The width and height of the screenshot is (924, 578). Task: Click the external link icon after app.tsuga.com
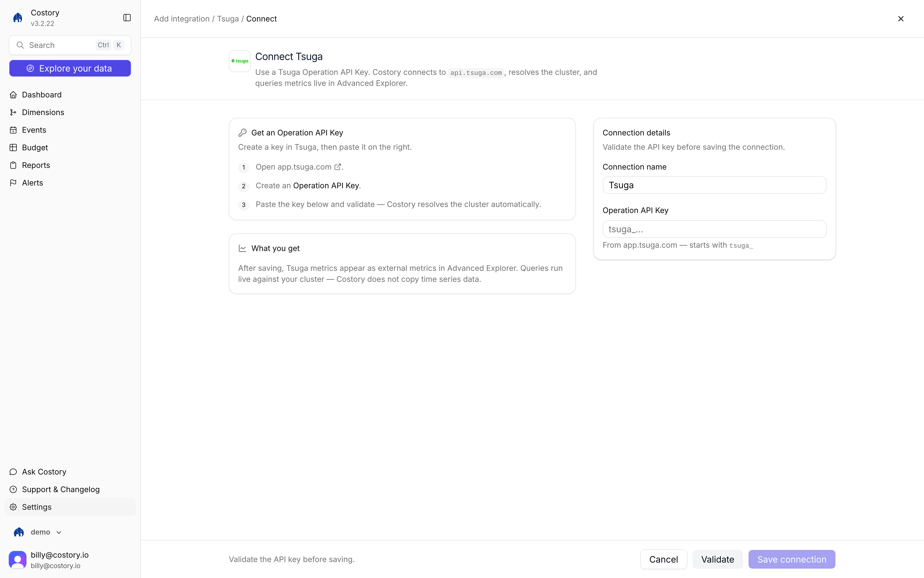(x=338, y=167)
